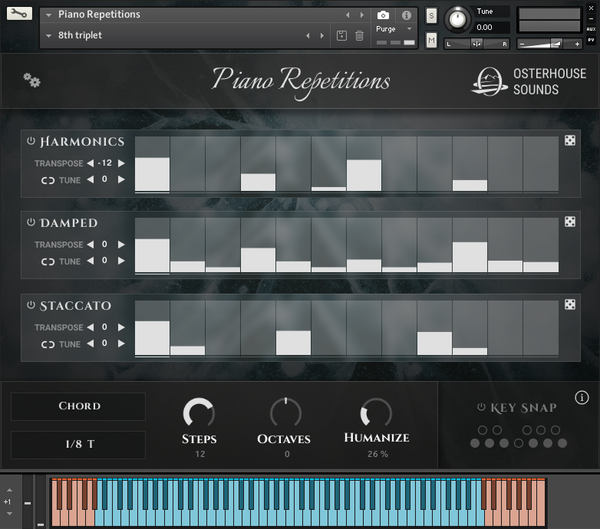600x529 pixels.
Task: Randomize the Damped pattern with dice icon
Action: point(570,222)
